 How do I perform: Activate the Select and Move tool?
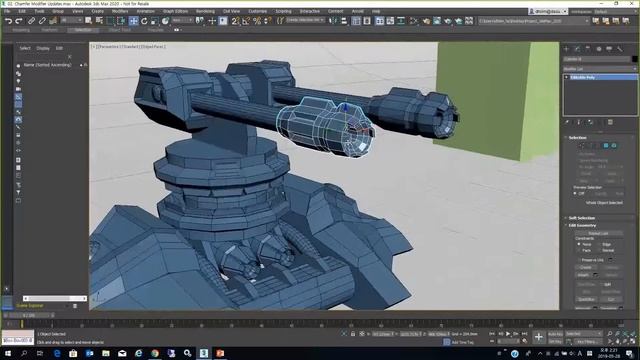click(x=133, y=21)
